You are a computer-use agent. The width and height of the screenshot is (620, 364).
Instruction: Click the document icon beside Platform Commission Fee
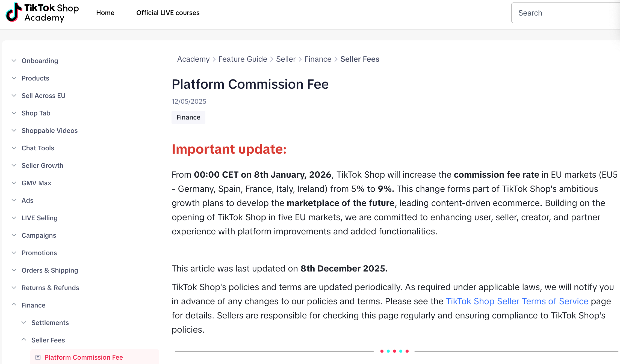pos(37,357)
